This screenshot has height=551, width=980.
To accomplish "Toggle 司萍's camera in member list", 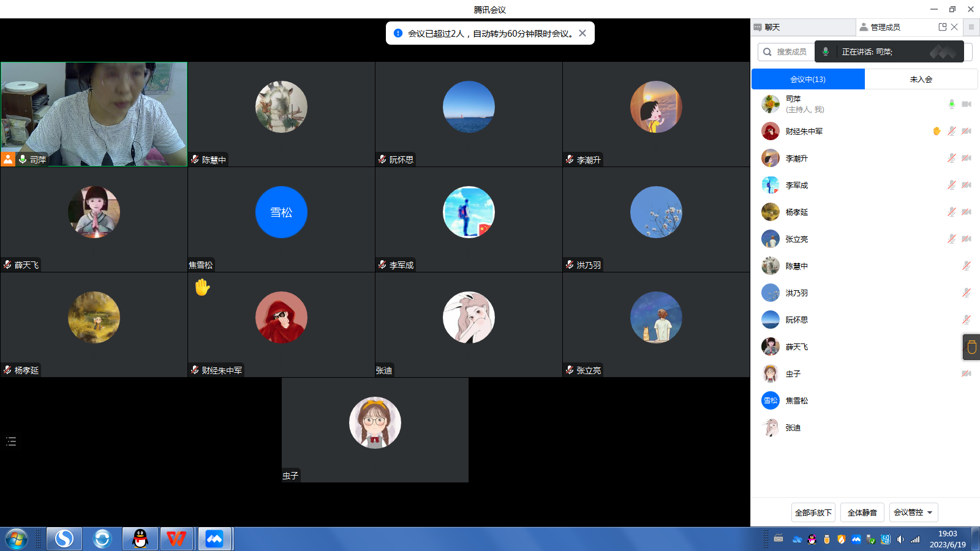I will tap(967, 104).
